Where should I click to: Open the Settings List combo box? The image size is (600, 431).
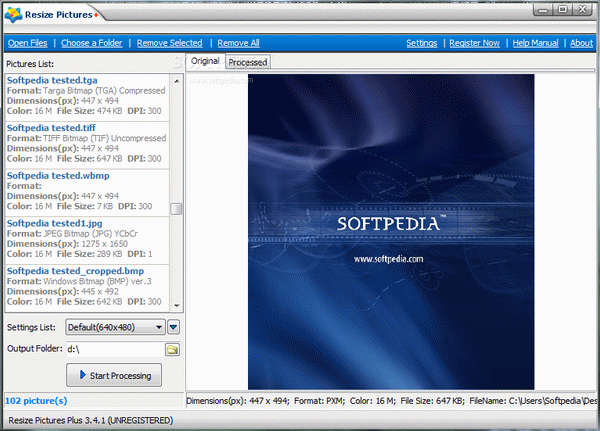pos(115,327)
